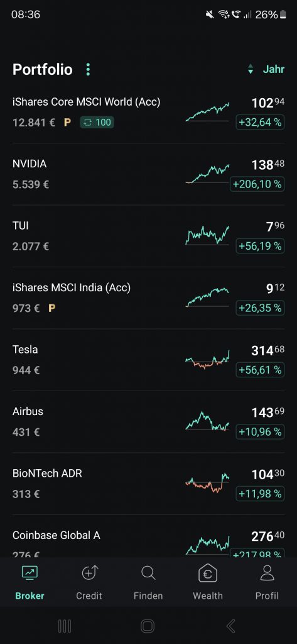This screenshot has height=644, width=297.
Task: Tap the Finden magnifying glass icon
Action: [148, 573]
